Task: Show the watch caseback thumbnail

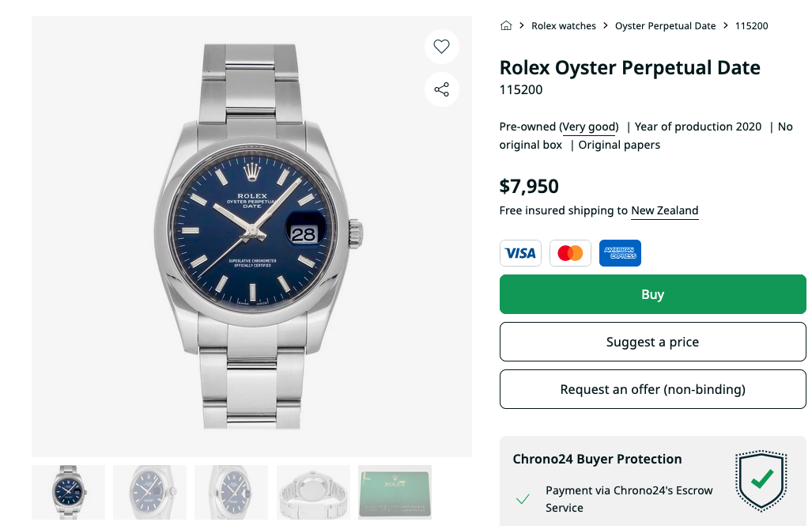Action: 313,492
